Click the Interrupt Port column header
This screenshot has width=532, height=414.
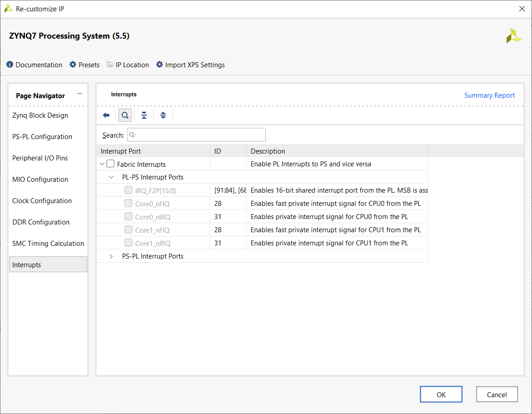153,151
